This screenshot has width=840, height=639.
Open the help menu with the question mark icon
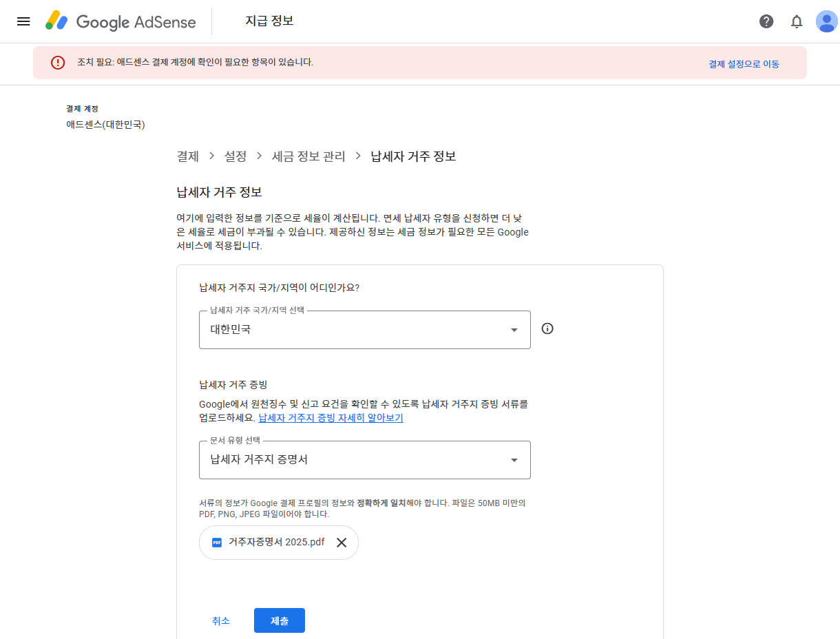766,21
